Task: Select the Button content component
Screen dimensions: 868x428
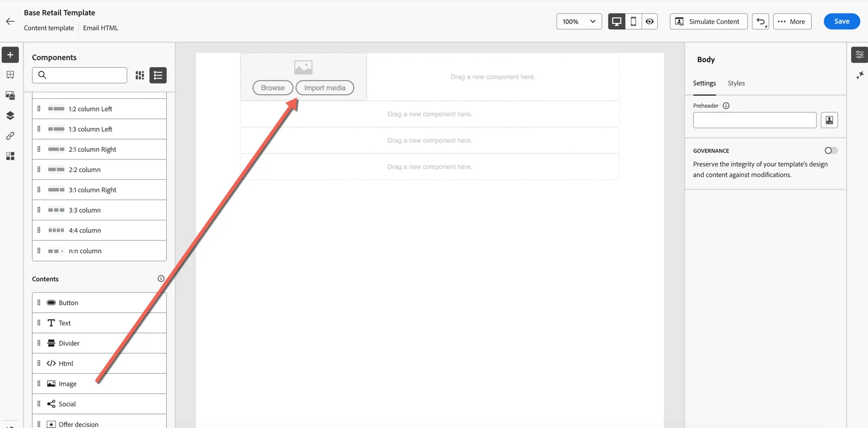Action: [99, 303]
